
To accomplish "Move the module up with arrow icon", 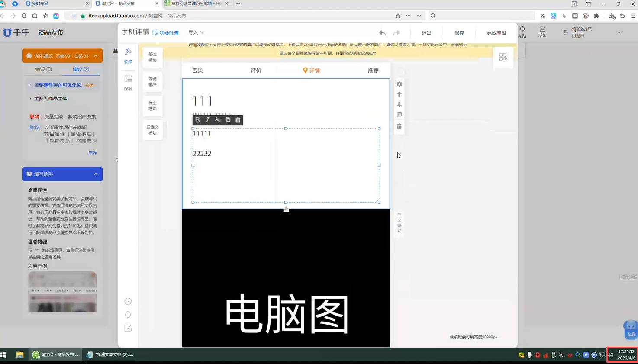I will [399, 94].
